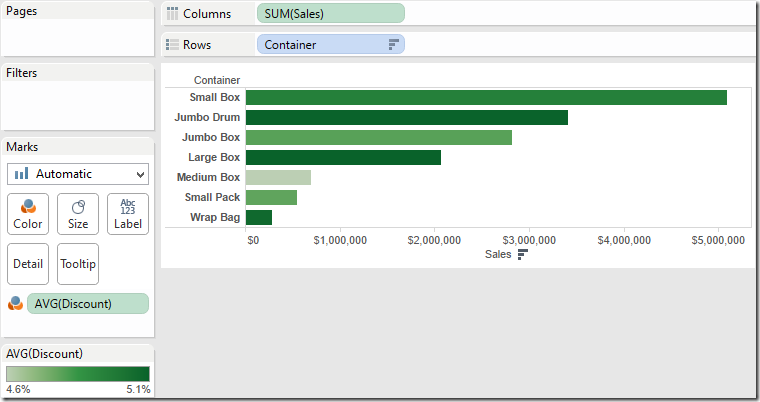Click the AVG(Discount) pill in Marks card

88,304
